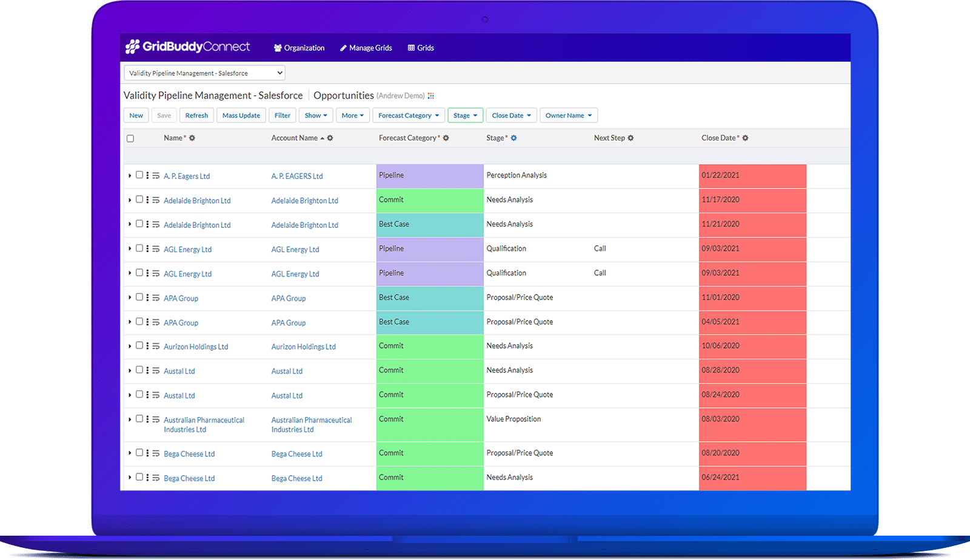Click the Filter button
Screen dimensions: 970x560
pos(283,115)
